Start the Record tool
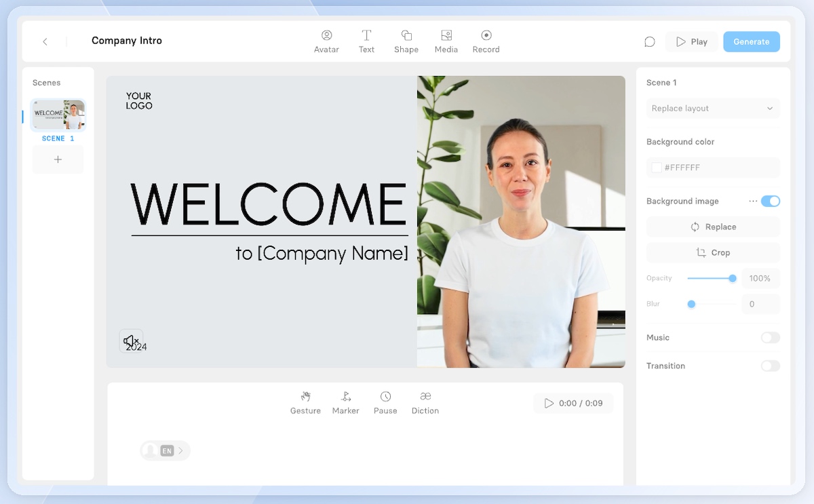The height and width of the screenshot is (504, 814). click(x=486, y=41)
